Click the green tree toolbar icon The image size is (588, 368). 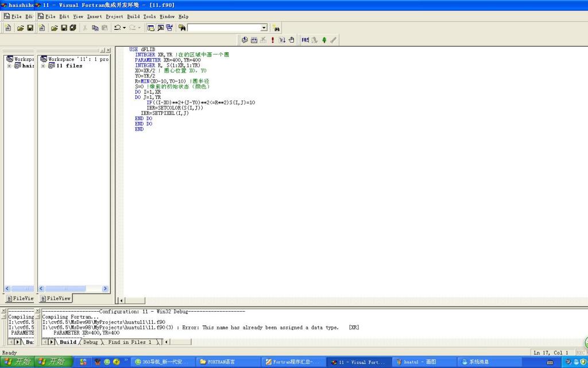(324, 40)
